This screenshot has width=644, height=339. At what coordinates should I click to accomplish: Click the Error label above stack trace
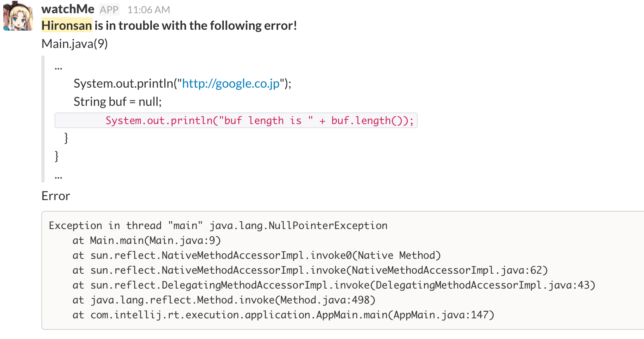click(56, 196)
